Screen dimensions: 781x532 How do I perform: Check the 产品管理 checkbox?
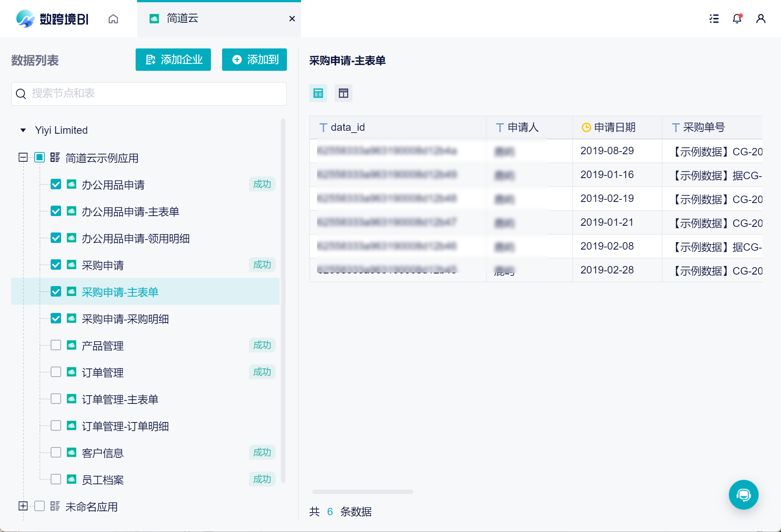coord(56,345)
